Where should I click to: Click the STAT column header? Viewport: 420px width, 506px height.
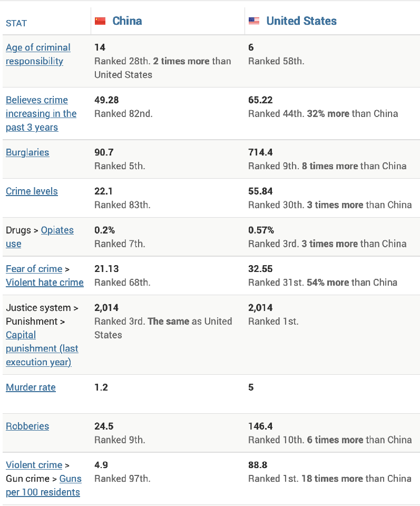tap(16, 23)
